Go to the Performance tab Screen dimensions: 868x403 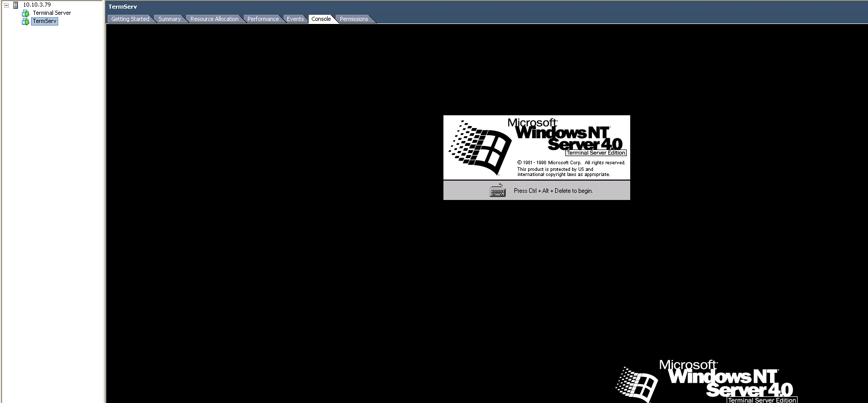(263, 19)
